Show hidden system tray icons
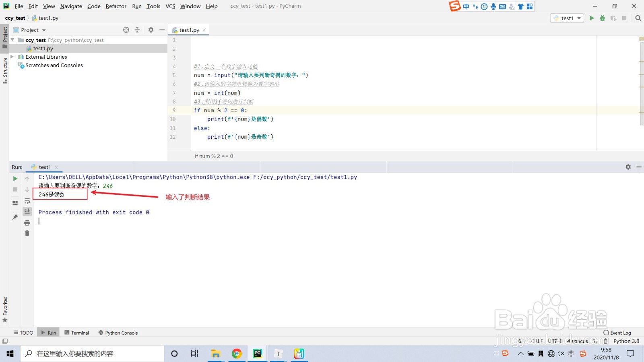 pyautogui.click(x=520, y=354)
